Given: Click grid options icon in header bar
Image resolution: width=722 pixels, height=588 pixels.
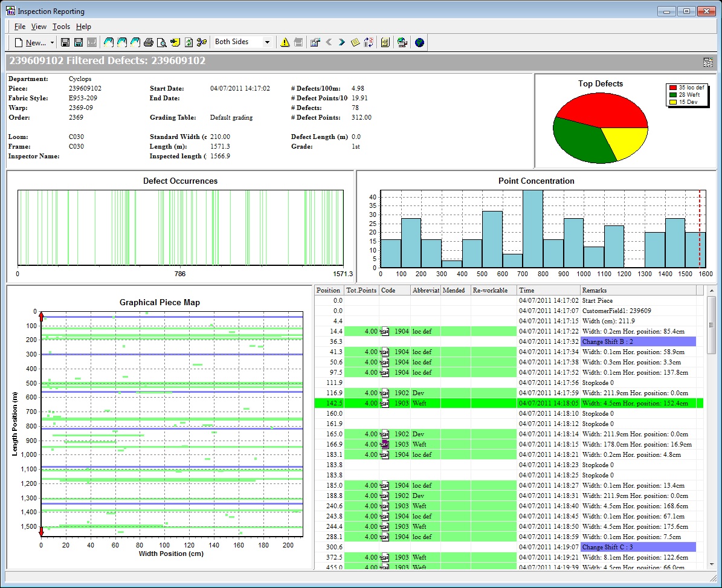Looking at the screenshot, I should coord(708,62).
